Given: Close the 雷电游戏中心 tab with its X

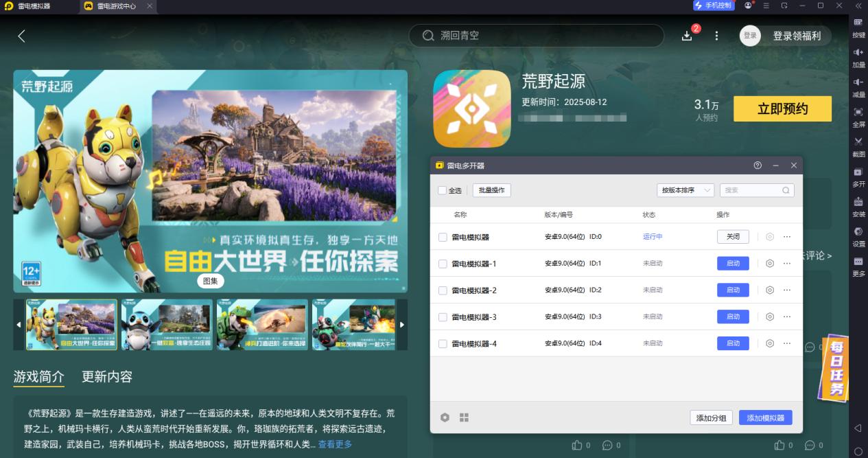Looking at the screenshot, I should [x=150, y=6].
